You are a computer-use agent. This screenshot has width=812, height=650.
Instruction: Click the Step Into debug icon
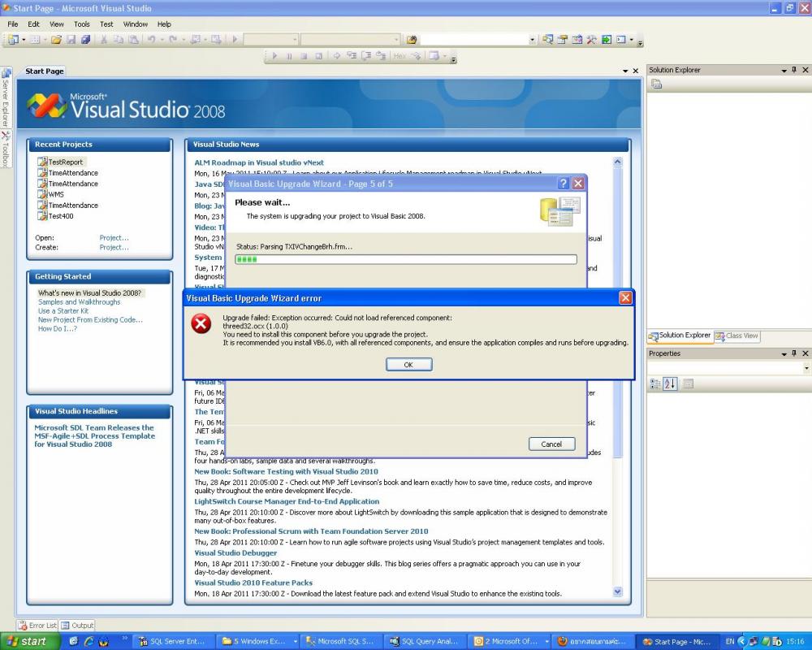pyautogui.click(x=352, y=56)
